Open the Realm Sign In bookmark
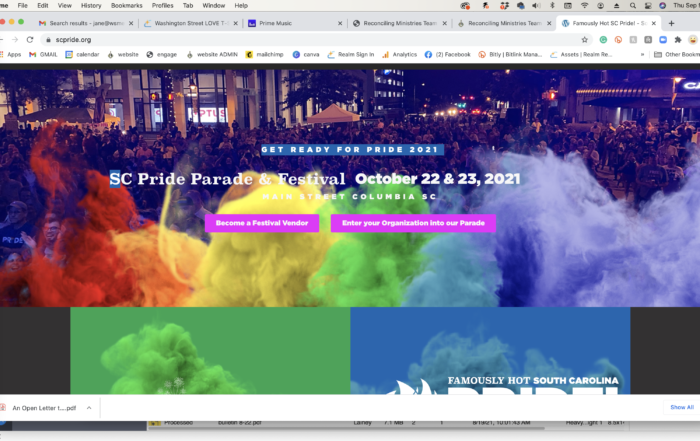 tap(350, 54)
